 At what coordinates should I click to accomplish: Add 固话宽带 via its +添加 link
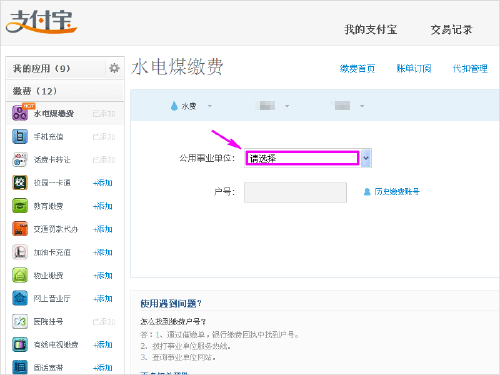[103, 367]
